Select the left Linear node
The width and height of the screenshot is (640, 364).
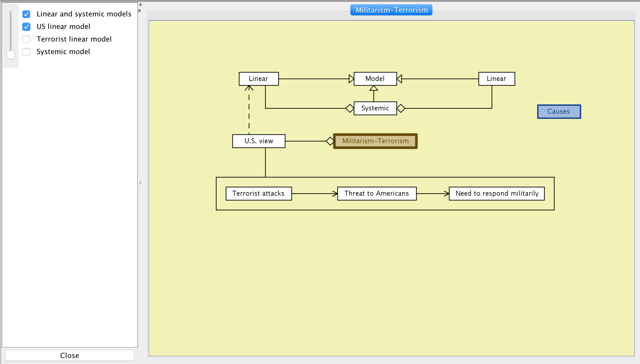[258, 79]
